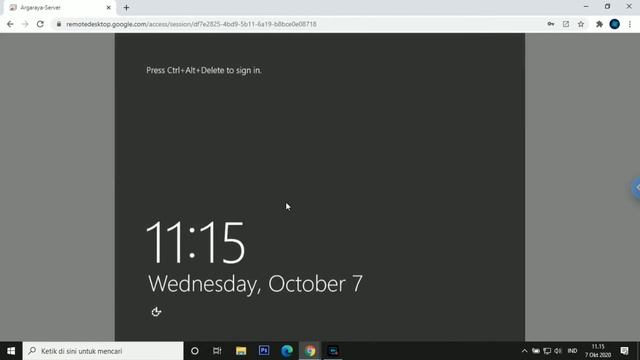This screenshot has width=640, height=360.
Task: Close the Chrome window
Action: tap(629, 7)
